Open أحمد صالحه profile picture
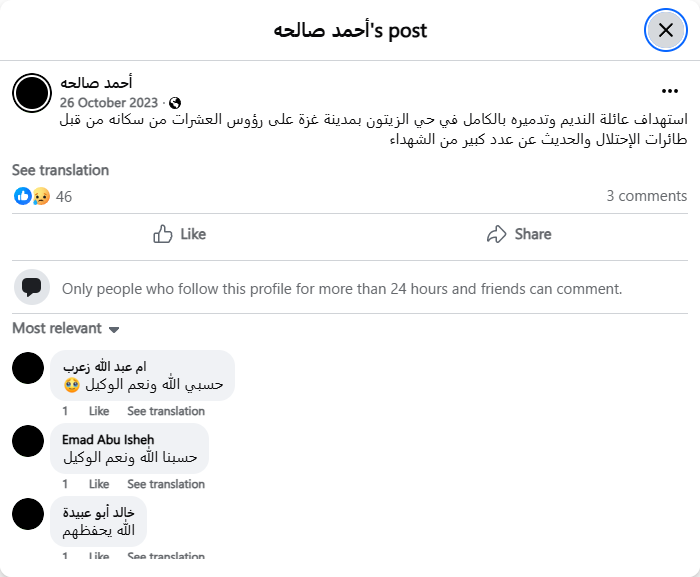700x577 pixels. (x=32, y=92)
